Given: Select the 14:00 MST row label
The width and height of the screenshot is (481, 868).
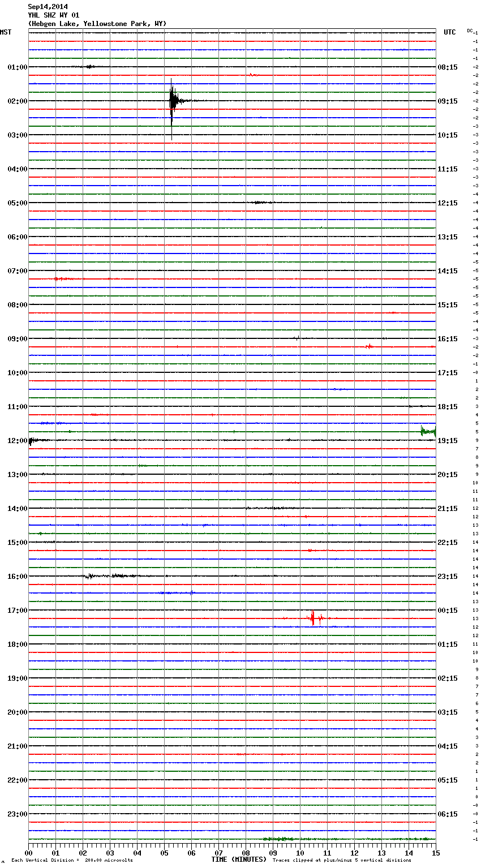Looking at the screenshot, I should coord(18,509).
